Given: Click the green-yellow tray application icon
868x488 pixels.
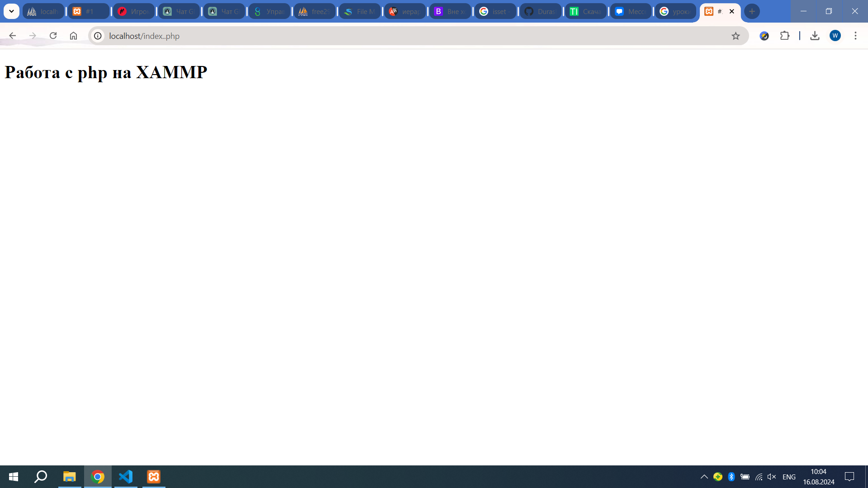Looking at the screenshot, I should 718,477.
